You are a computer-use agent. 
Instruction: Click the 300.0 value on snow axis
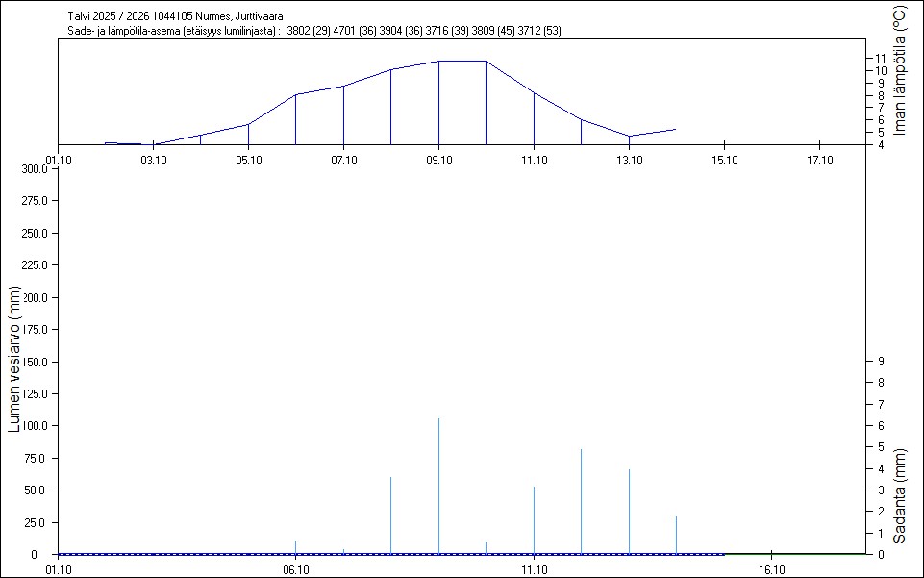(x=35, y=169)
